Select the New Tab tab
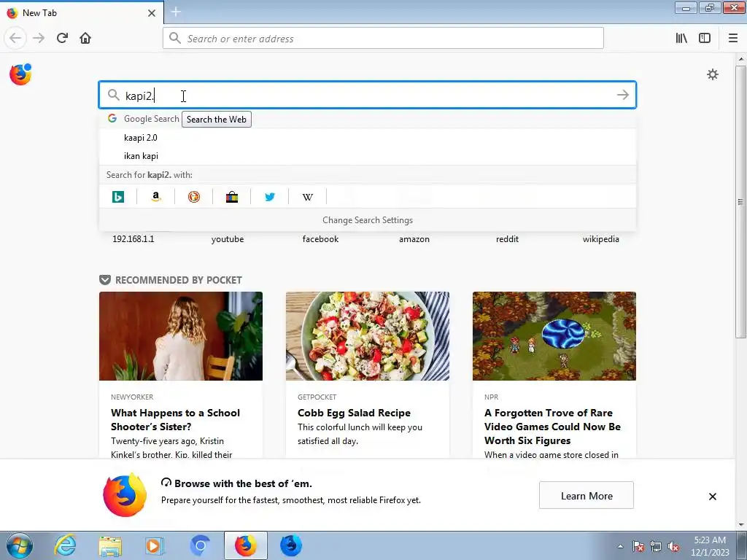The width and height of the screenshot is (747, 560). tap(82, 13)
